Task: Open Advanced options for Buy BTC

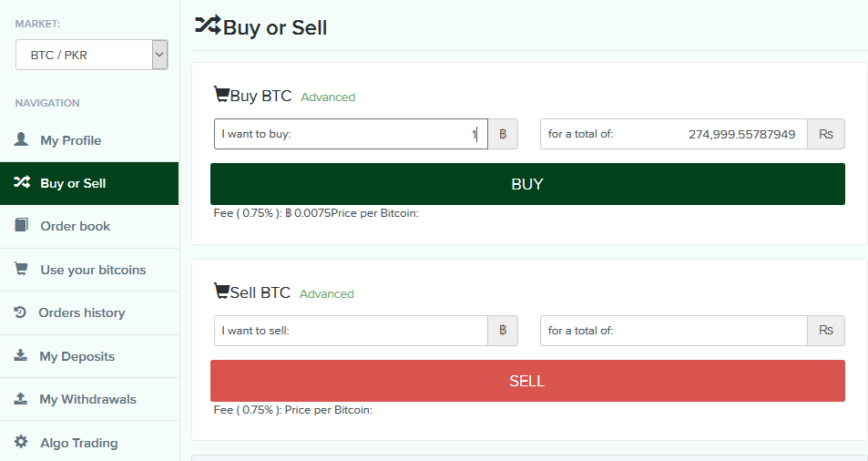Action: (328, 97)
